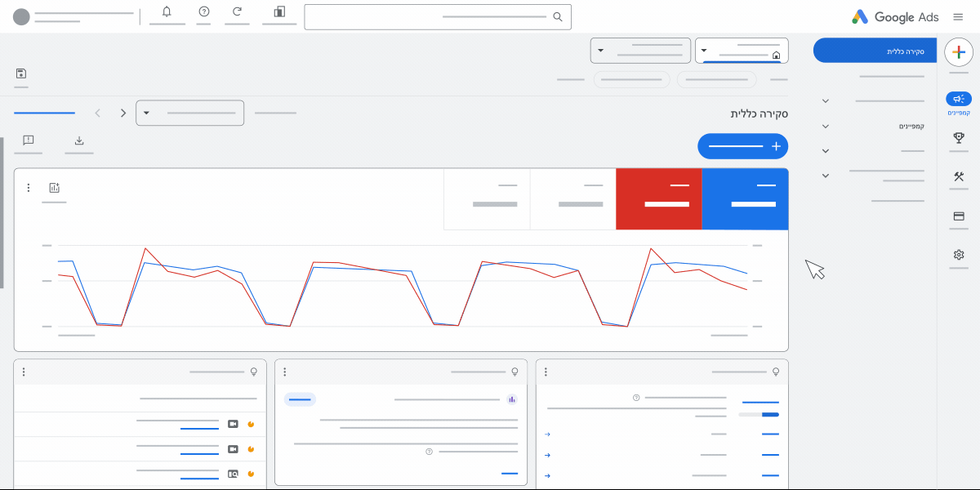Click the vertical scrollbar on the left edge
980x490 pixels.
click(2, 212)
